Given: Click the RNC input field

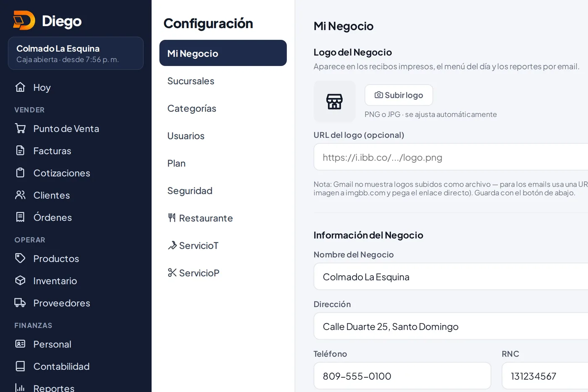Looking at the screenshot, I should [545, 376].
